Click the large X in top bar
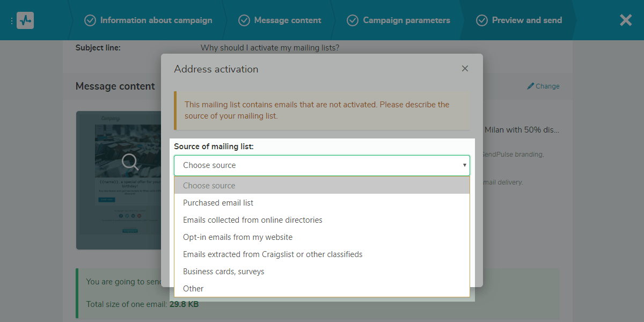This screenshot has width=644, height=322. pos(625,20)
